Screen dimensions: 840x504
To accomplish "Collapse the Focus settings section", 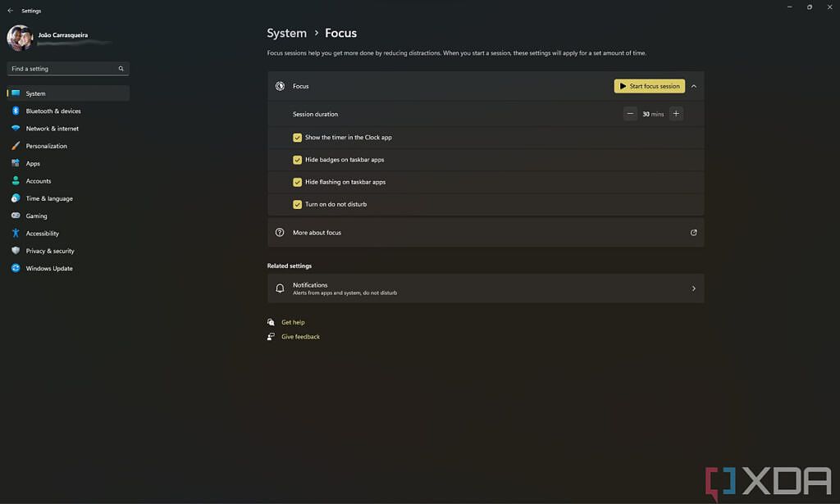I will (x=693, y=86).
